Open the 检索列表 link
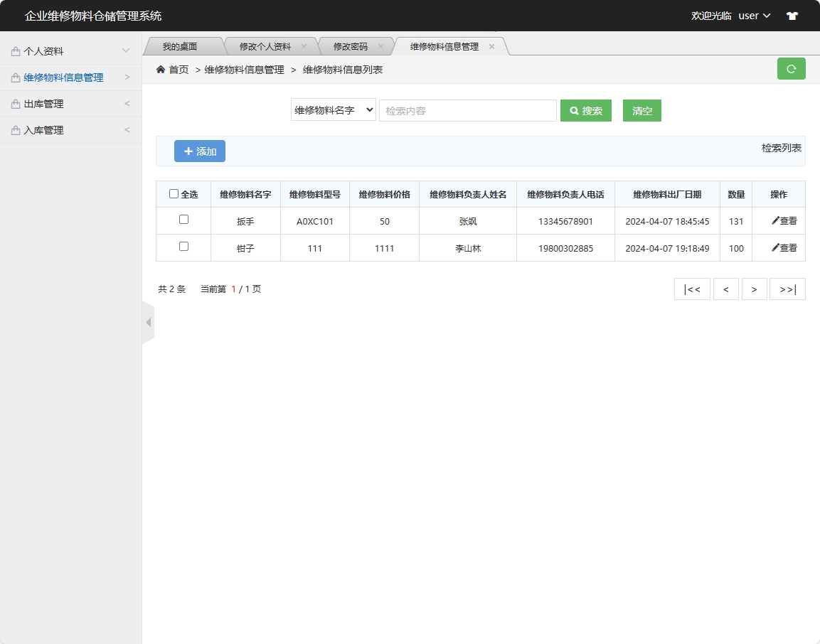820x644 pixels. 780,148
